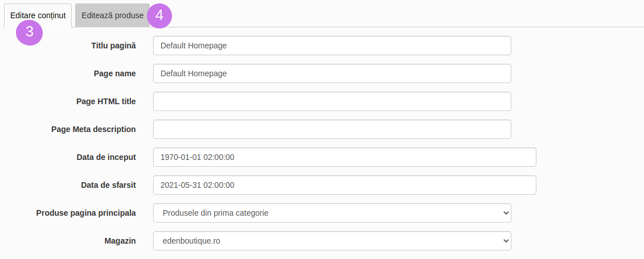Open the Magazin dropdown showing edenboutique.ro
The width and height of the screenshot is (644, 259).
(332, 241)
